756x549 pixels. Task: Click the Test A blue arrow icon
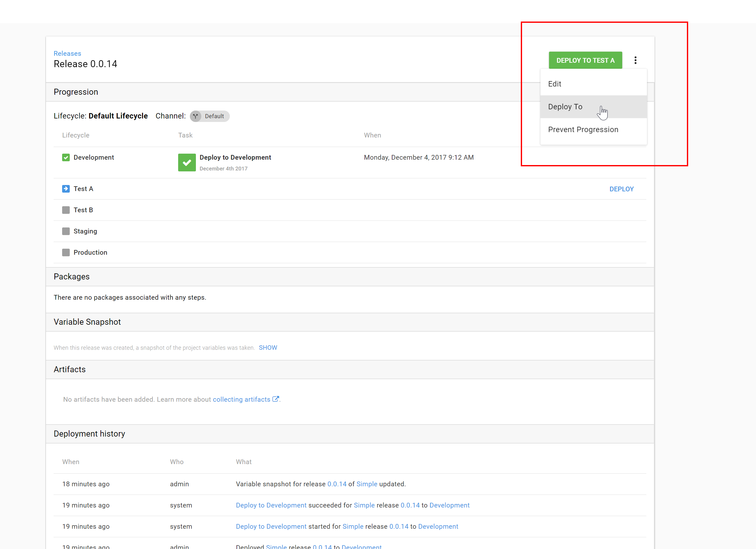(66, 189)
